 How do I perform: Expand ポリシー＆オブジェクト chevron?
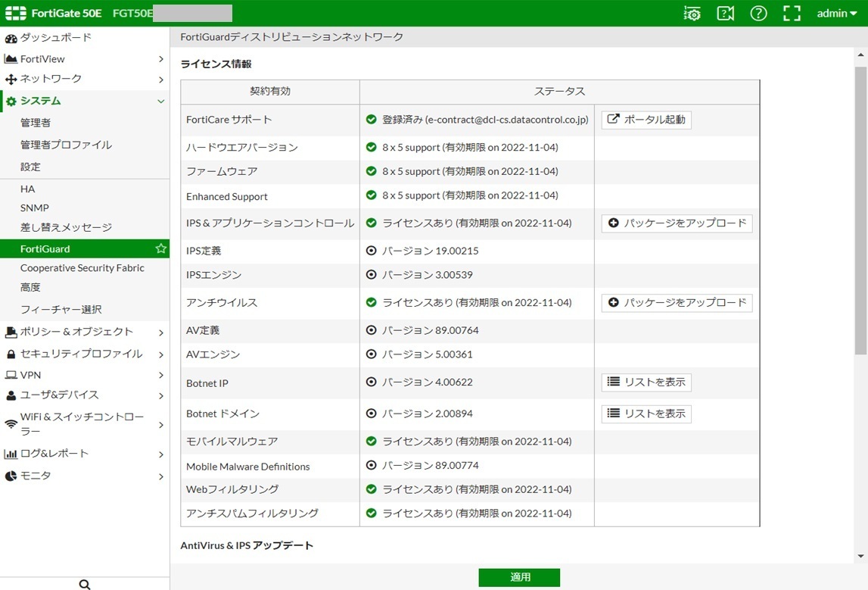[x=160, y=332]
